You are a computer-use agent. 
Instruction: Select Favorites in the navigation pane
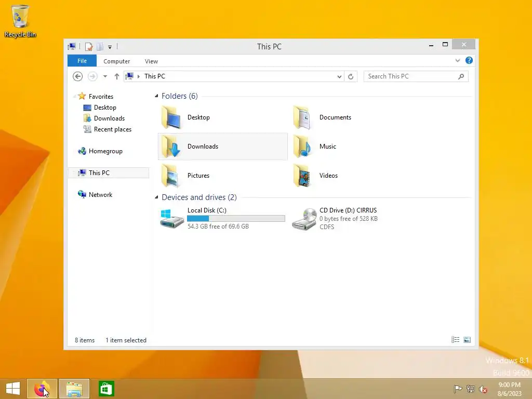pos(101,96)
